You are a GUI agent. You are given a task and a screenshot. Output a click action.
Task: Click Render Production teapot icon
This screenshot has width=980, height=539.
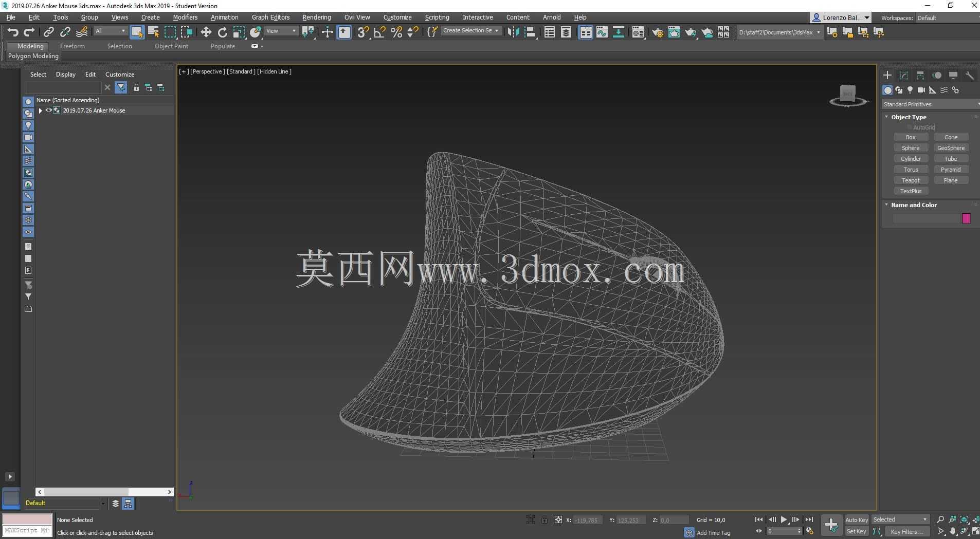[x=690, y=32]
